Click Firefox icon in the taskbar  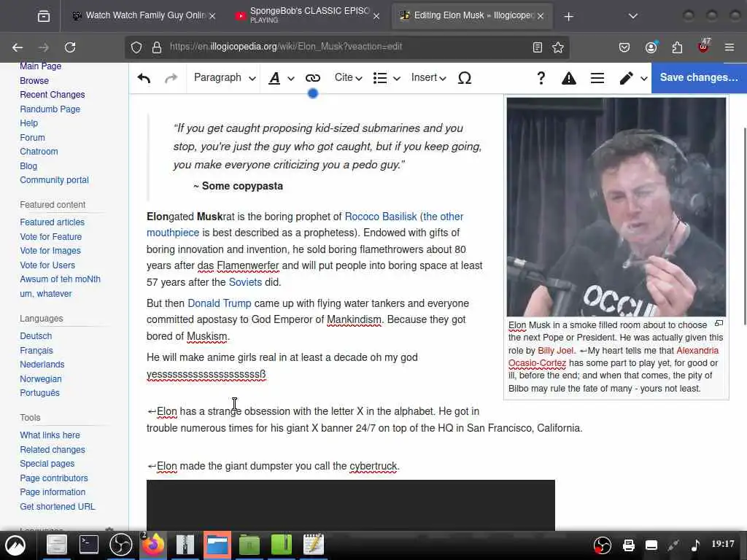coord(153,544)
